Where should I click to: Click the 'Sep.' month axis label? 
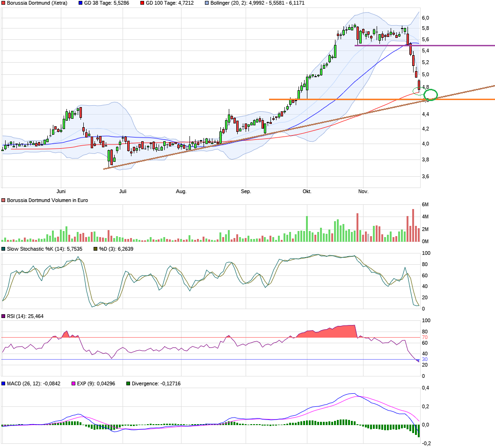(x=246, y=192)
